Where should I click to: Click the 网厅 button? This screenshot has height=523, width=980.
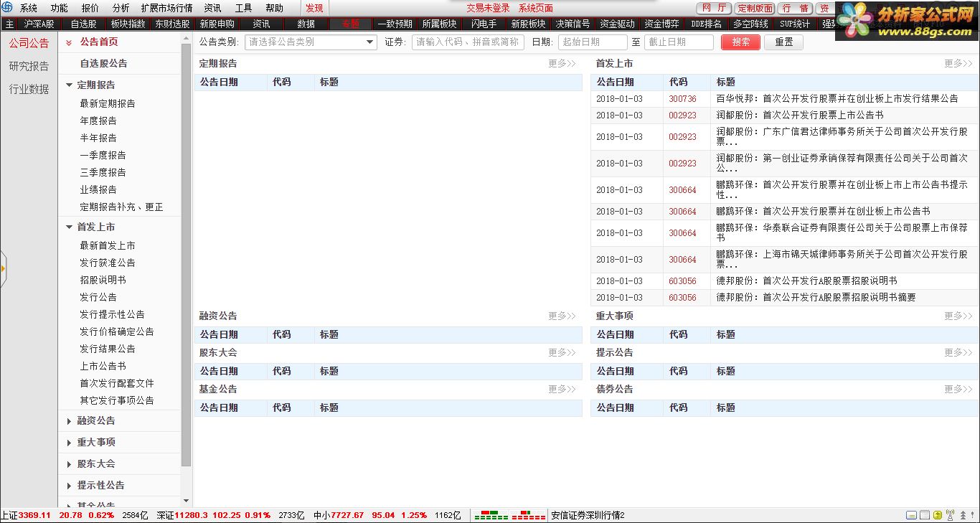(714, 8)
